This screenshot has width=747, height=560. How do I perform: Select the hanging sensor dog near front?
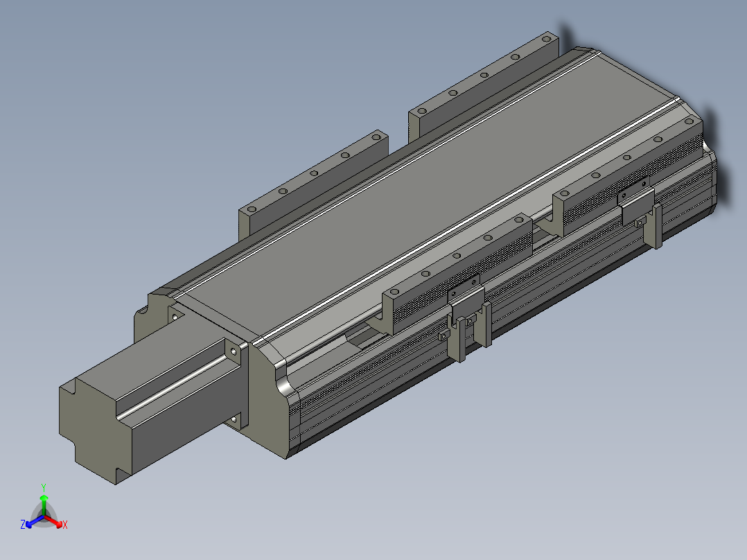coord(460,340)
